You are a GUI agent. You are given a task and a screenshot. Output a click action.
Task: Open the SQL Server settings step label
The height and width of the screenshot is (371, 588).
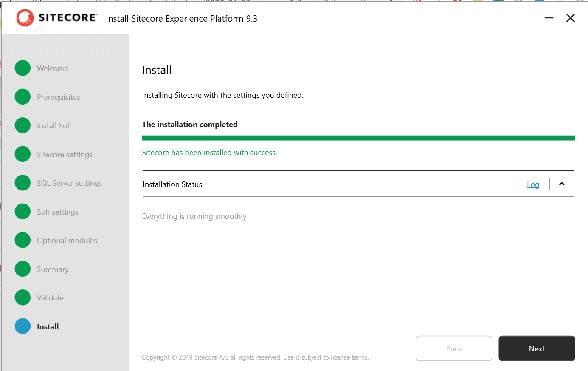coord(69,183)
